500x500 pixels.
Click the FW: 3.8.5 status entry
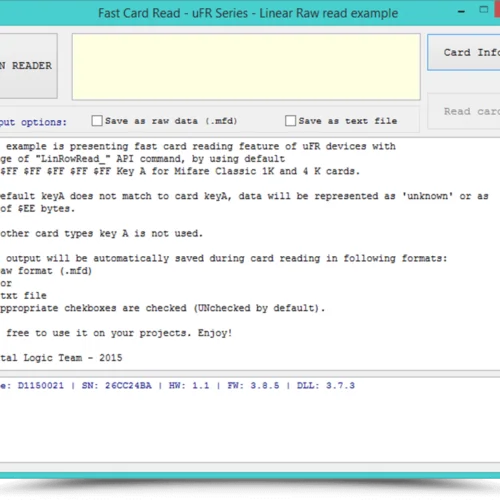tap(253, 386)
